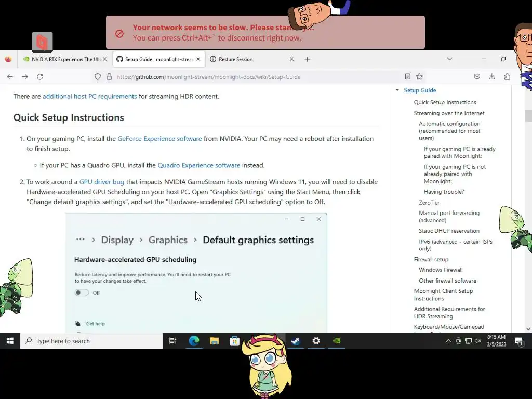Open the Setup Guide sidebar link

[x=420, y=90]
